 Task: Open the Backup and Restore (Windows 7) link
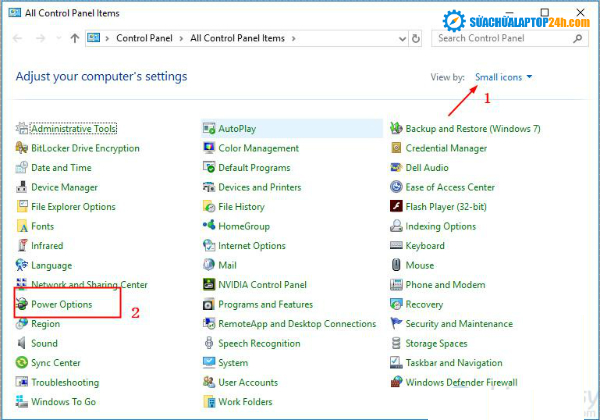472,129
